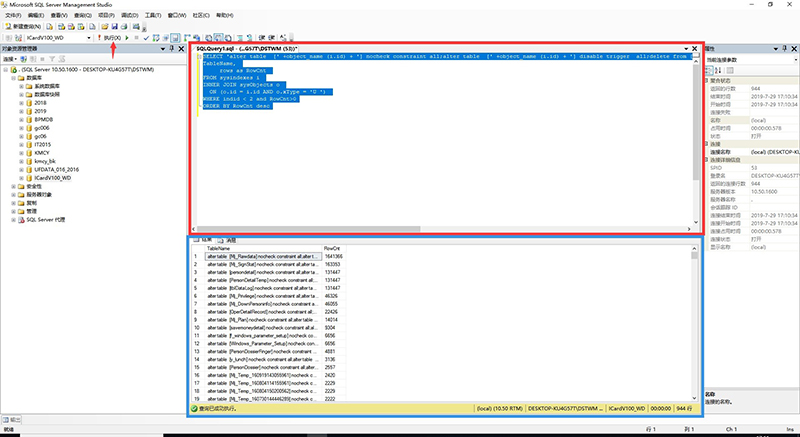Click the open file folder icon
800x437 pixels.
point(105,26)
